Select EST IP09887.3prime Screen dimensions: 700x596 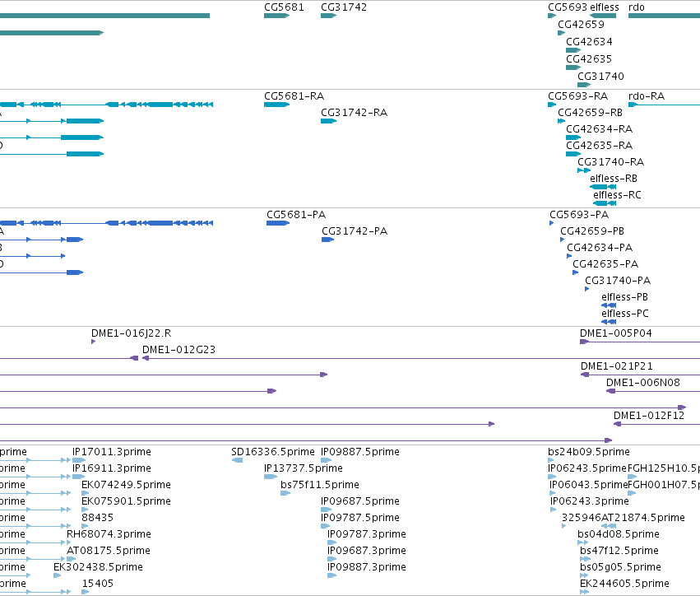[x=331, y=575]
